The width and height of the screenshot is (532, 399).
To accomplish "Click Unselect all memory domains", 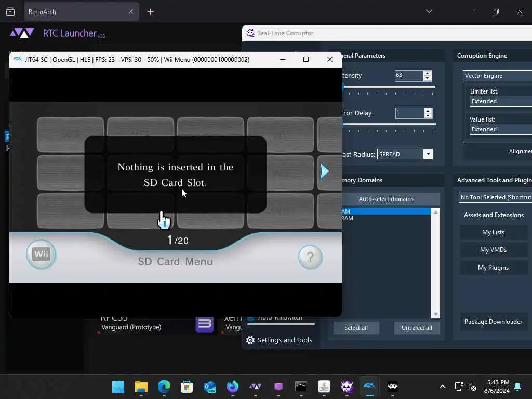I will pos(417,328).
